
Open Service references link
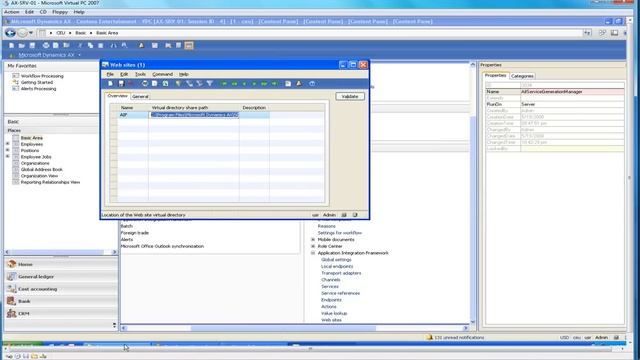click(340, 293)
